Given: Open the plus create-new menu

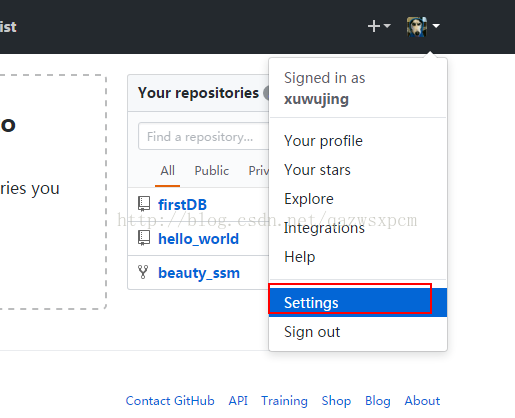Looking at the screenshot, I should click(379, 26).
